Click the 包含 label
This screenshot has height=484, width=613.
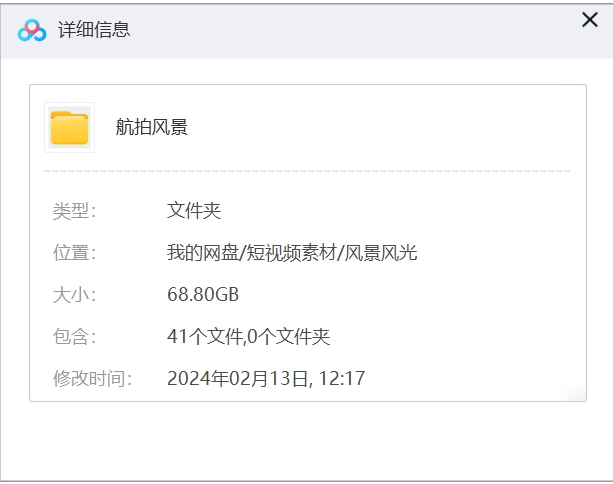click(x=74, y=337)
